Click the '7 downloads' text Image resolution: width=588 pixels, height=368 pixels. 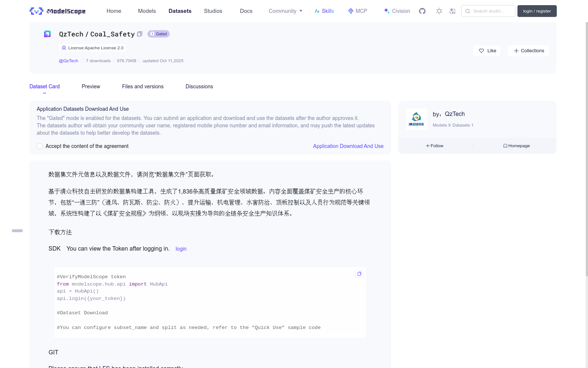[x=98, y=61]
